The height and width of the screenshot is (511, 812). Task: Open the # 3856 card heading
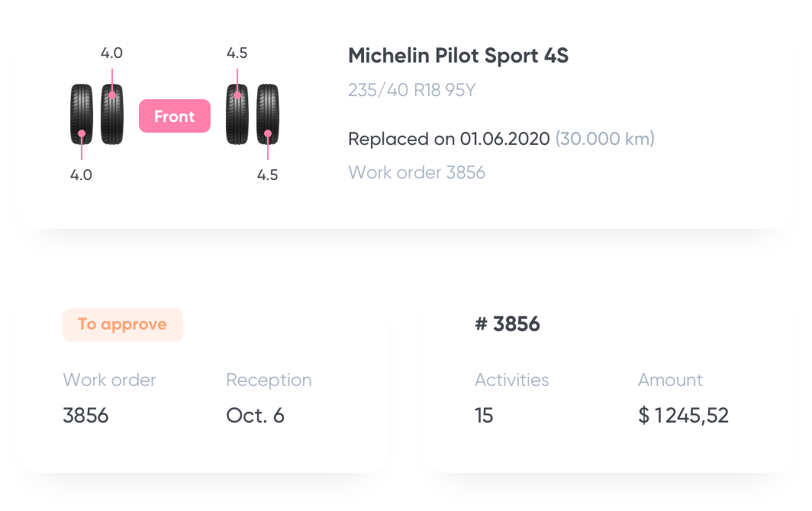coord(507,324)
